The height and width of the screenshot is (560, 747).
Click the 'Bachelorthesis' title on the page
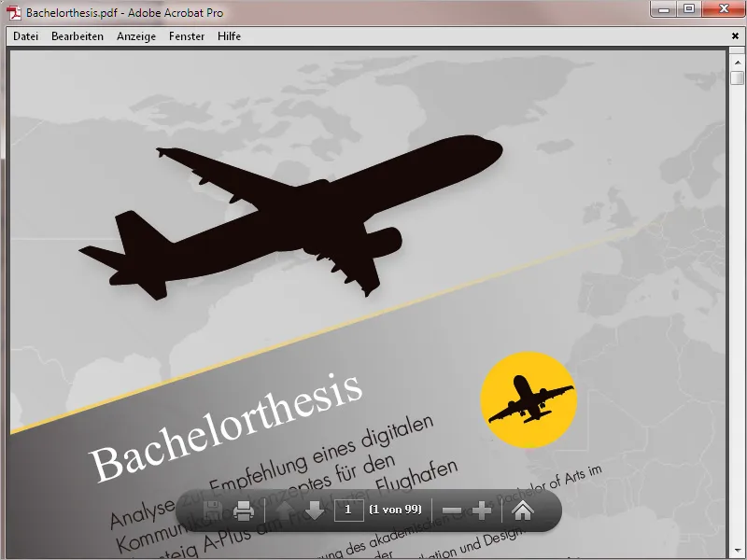point(226,427)
